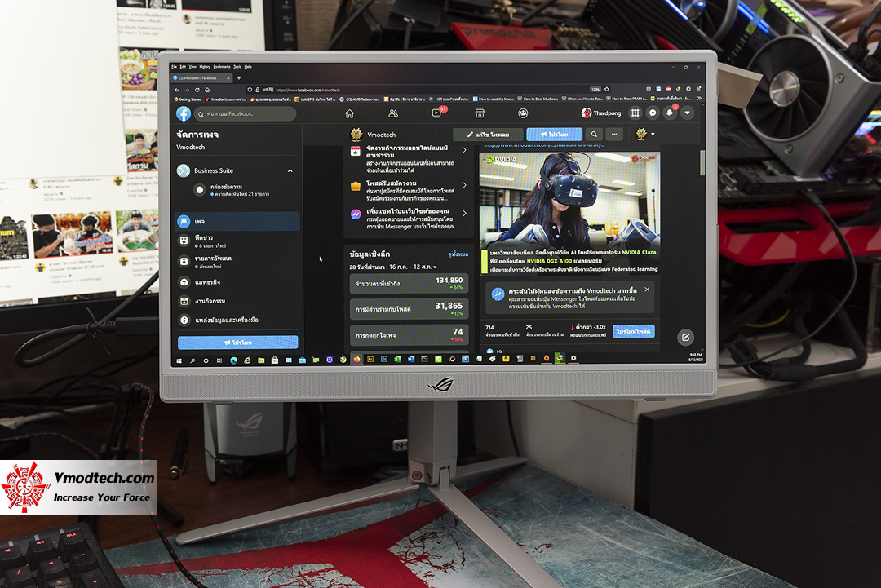Open the Facebook Home tab icon
The width and height of the screenshot is (881, 588).
(x=349, y=113)
